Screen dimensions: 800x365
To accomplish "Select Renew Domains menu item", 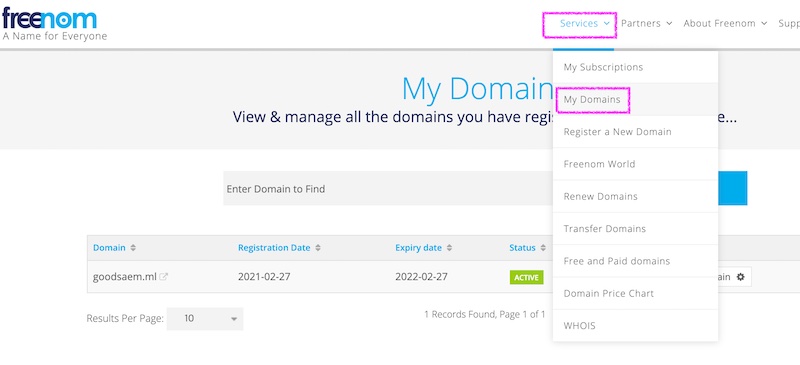I will 635,197.
